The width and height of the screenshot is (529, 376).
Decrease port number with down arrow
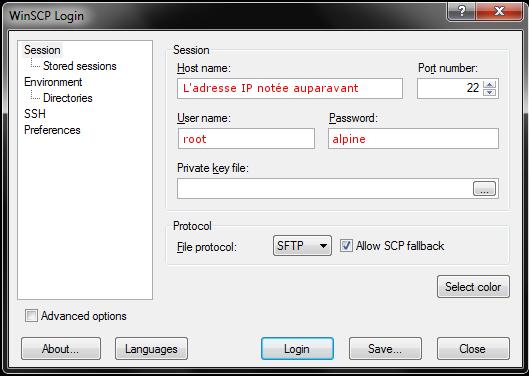490,92
